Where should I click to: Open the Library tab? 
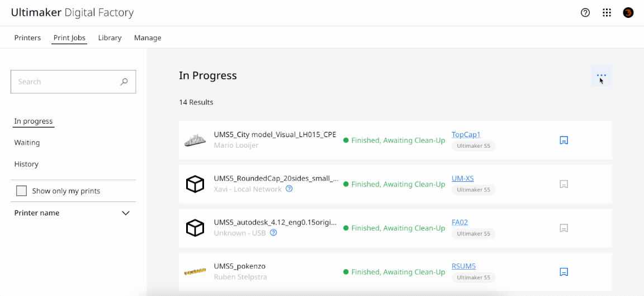tap(110, 38)
